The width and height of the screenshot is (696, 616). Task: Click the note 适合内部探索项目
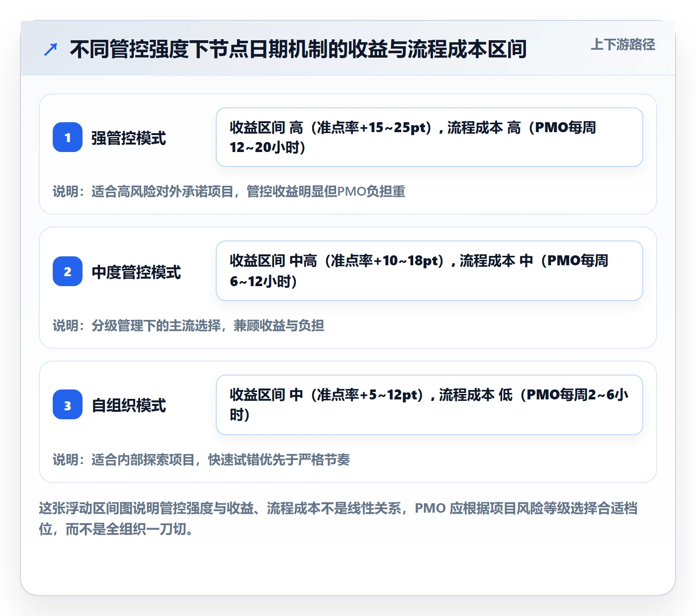click(x=201, y=460)
